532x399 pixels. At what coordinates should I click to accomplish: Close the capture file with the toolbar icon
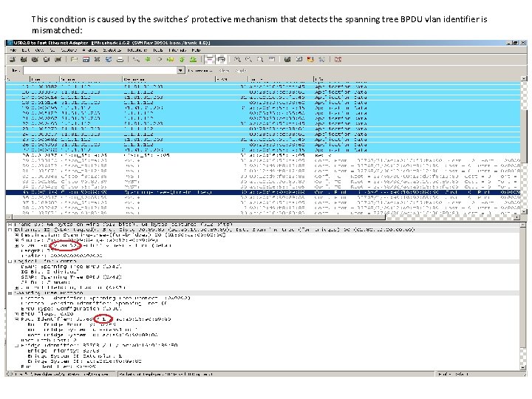click(97, 59)
